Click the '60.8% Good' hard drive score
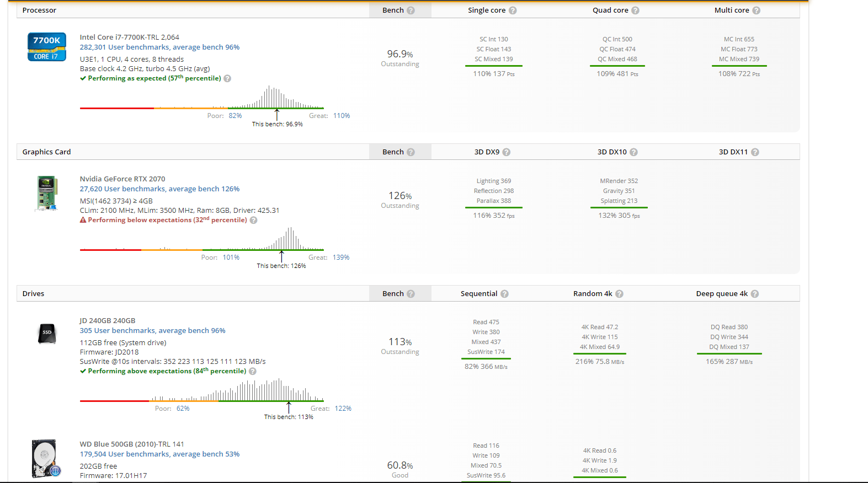This screenshot has width=868, height=483. pos(400,469)
